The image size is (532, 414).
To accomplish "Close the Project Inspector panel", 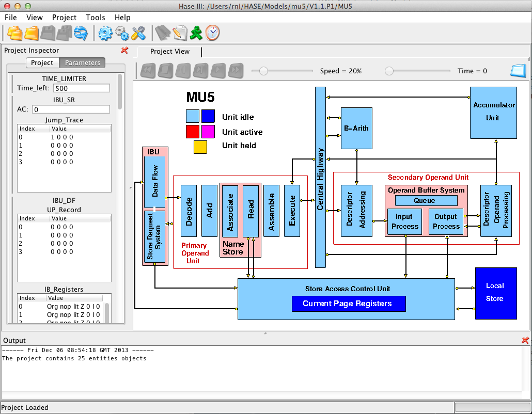I will [x=124, y=50].
